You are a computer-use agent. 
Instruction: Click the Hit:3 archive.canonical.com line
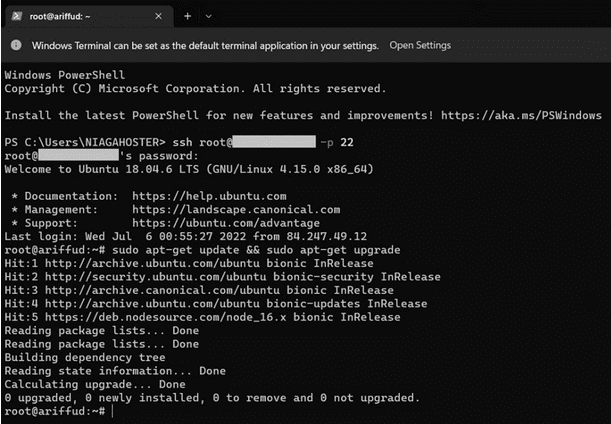[x=199, y=290]
